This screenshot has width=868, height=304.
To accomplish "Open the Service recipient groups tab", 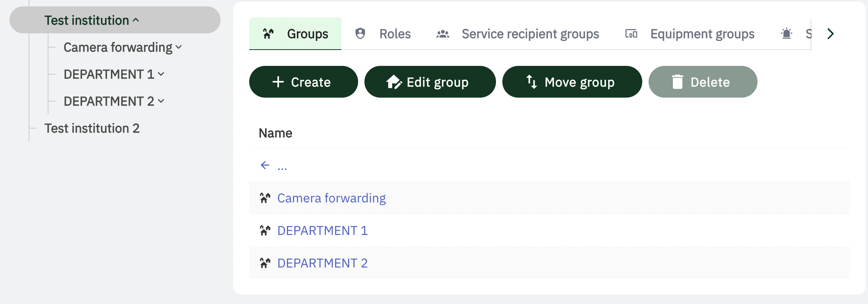I will [518, 34].
